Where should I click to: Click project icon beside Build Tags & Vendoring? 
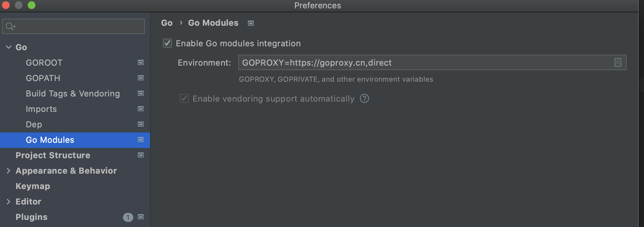[141, 93]
